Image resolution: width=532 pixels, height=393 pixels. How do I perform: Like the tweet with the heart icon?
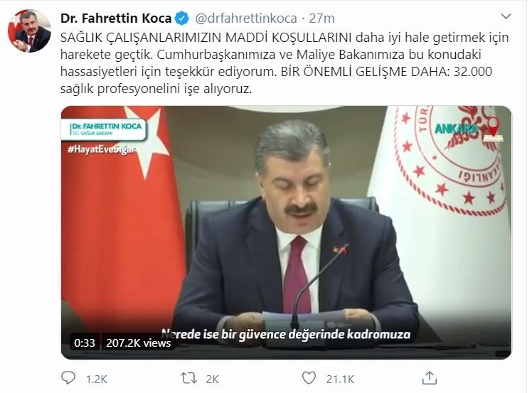click(309, 378)
